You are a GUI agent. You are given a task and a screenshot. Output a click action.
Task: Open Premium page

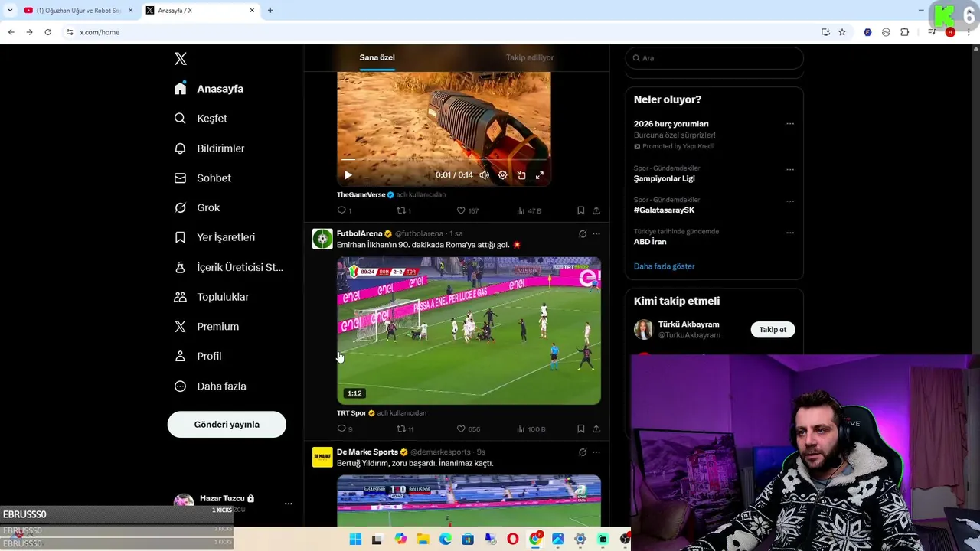point(207,327)
